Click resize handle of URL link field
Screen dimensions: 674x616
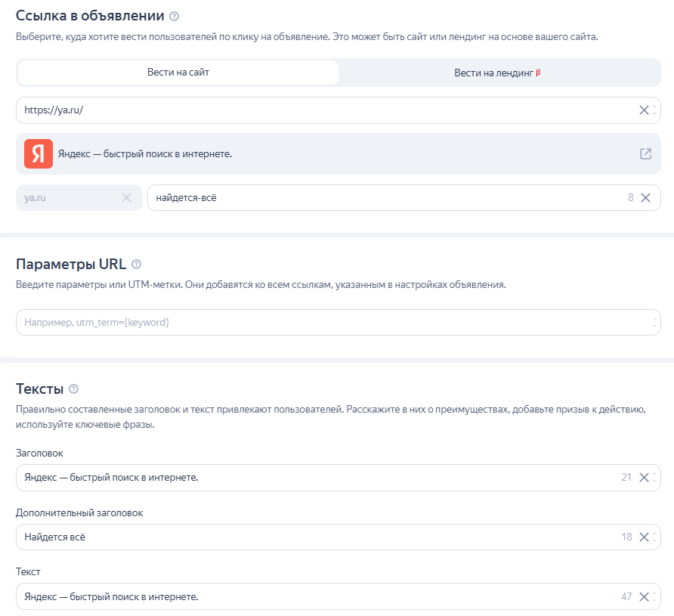[654, 110]
